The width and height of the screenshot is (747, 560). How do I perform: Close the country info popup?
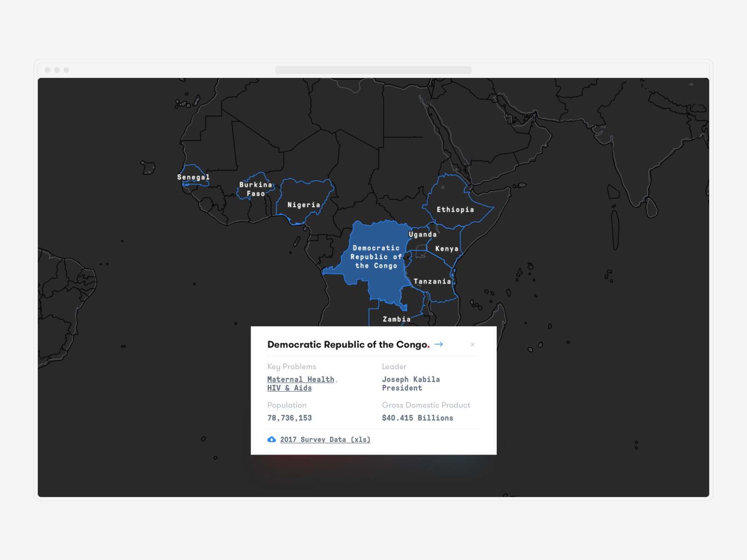pyautogui.click(x=472, y=344)
